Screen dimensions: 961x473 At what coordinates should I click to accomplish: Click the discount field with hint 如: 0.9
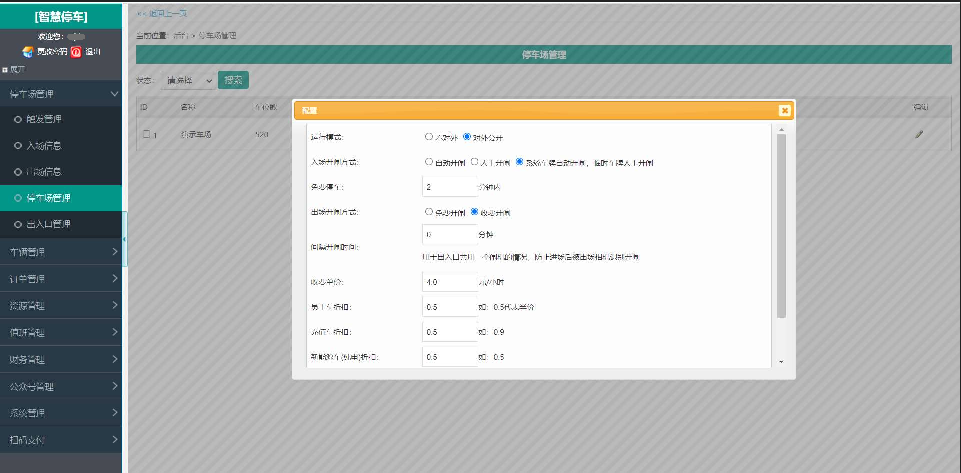pos(449,332)
